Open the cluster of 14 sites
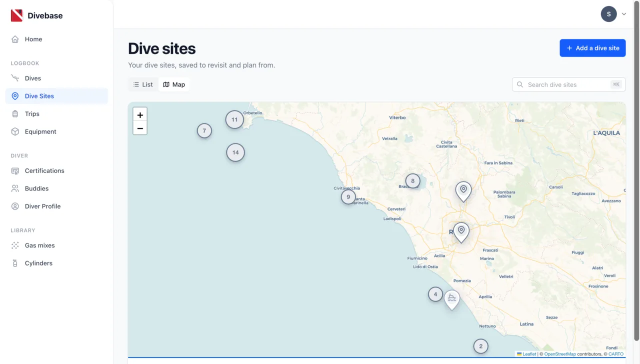640x364 pixels. point(235,152)
